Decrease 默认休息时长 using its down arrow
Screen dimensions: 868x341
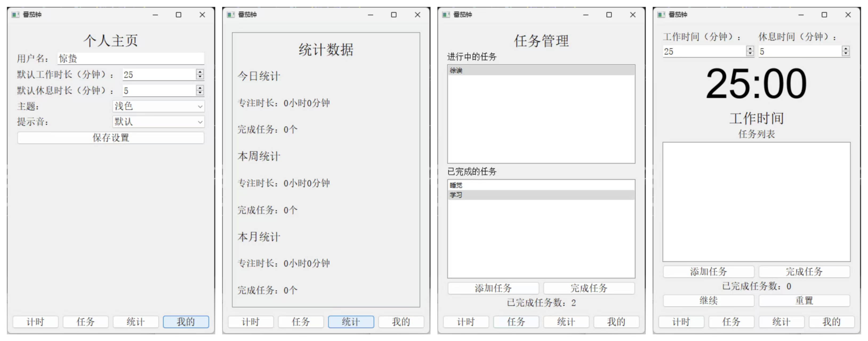[x=200, y=93]
